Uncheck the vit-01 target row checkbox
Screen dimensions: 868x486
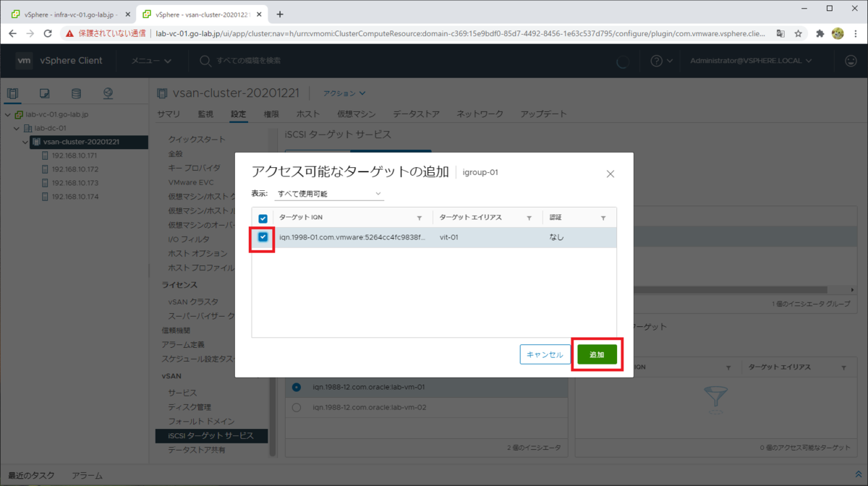[x=263, y=237]
